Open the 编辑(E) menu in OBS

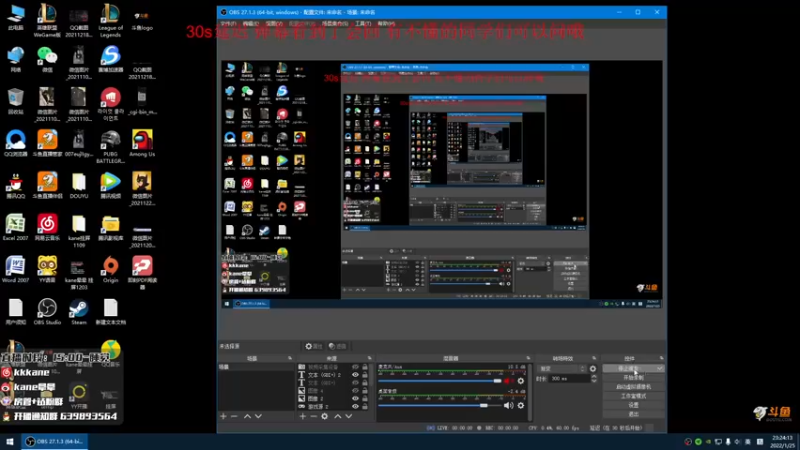coord(251,23)
